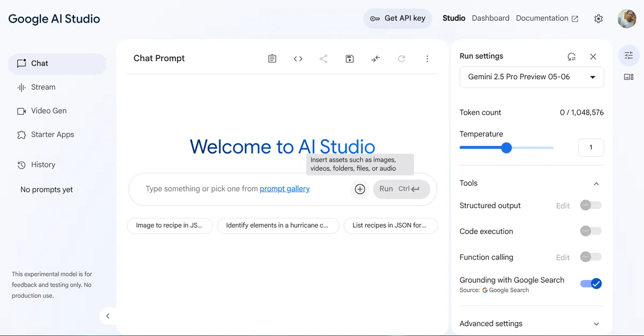
Task: Click Edit next to Structured output
Action: click(x=563, y=206)
